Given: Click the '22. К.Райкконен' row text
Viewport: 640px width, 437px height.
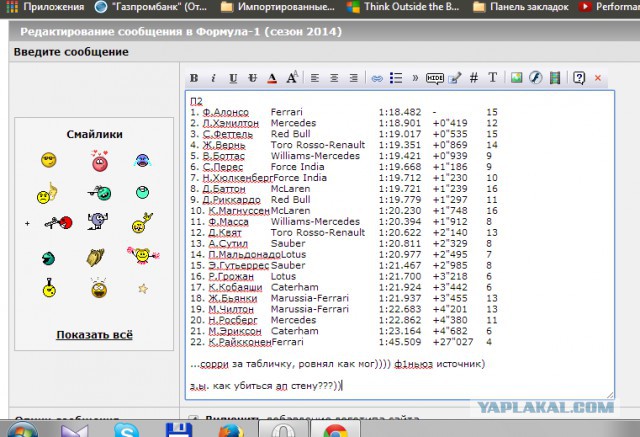Looking at the screenshot, I should tap(231, 342).
